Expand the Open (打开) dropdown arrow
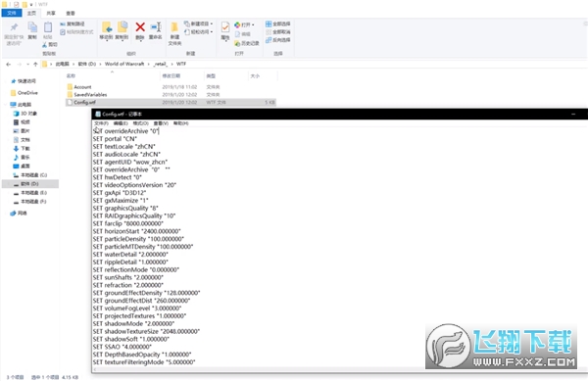This screenshot has width=588, height=381. click(x=253, y=24)
